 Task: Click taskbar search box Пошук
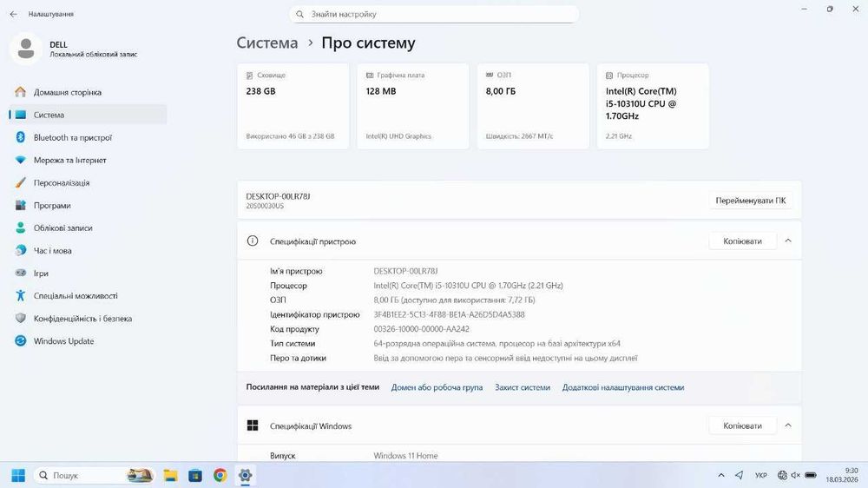pos(94,475)
